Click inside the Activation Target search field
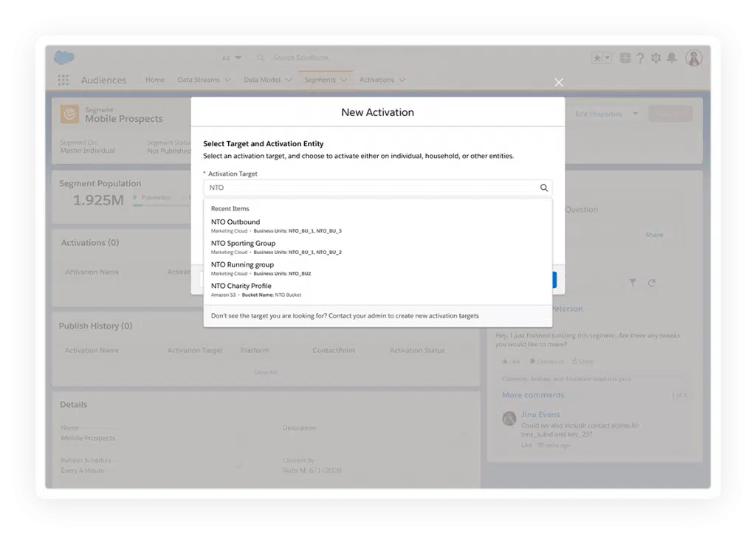Screen dimensions: 756x534 tap(377, 188)
